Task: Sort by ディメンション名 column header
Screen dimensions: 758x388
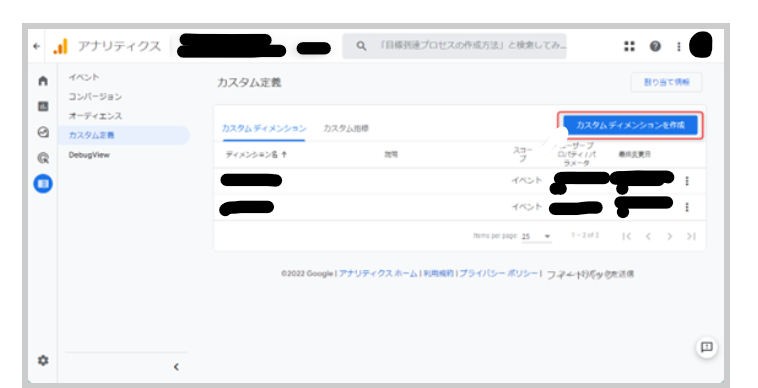Action: (256, 155)
